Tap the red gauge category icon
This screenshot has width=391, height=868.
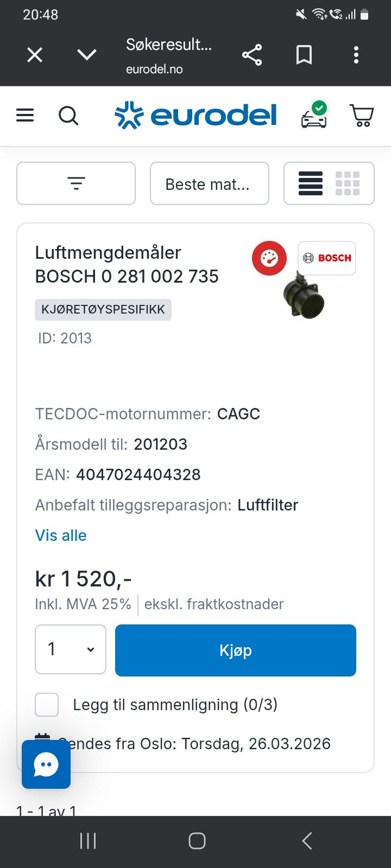coord(269,258)
